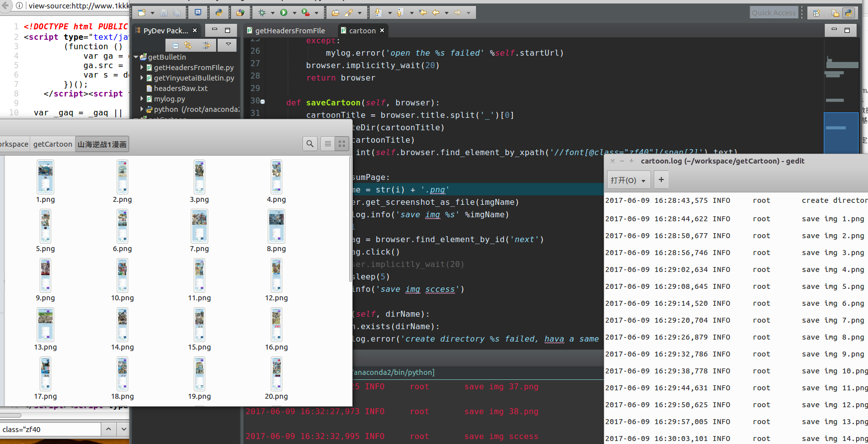Open the Run configurations dropdown arrow
Viewport: 868px width, 444px height.
point(294,13)
